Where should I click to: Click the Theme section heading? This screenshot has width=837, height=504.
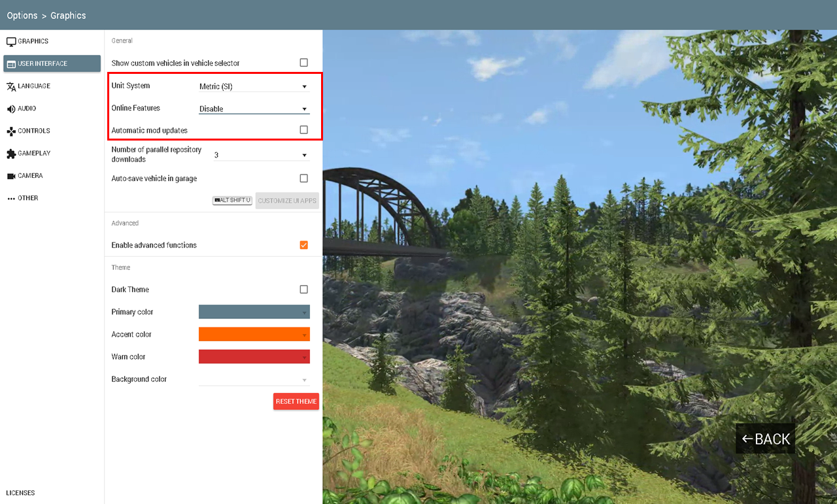[121, 267]
